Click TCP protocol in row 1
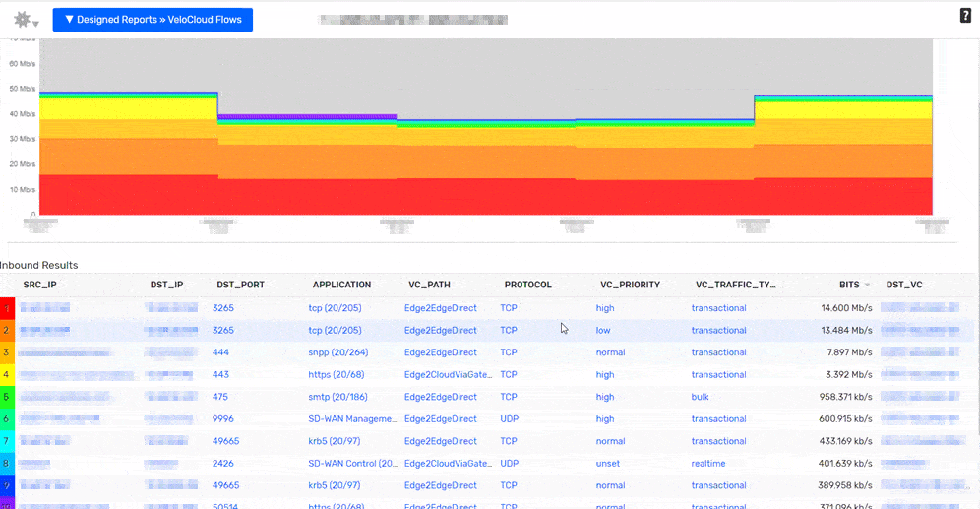Image resolution: width=980 pixels, height=509 pixels. 509,308
